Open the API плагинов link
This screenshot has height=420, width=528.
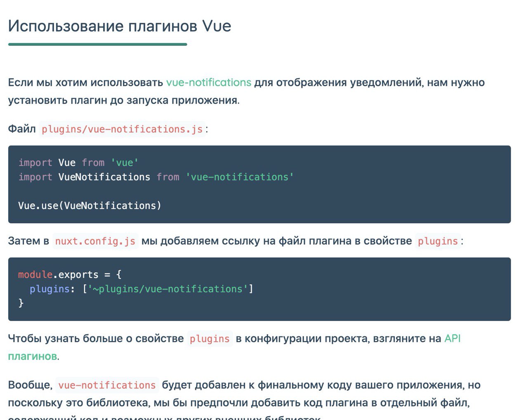click(x=452, y=339)
